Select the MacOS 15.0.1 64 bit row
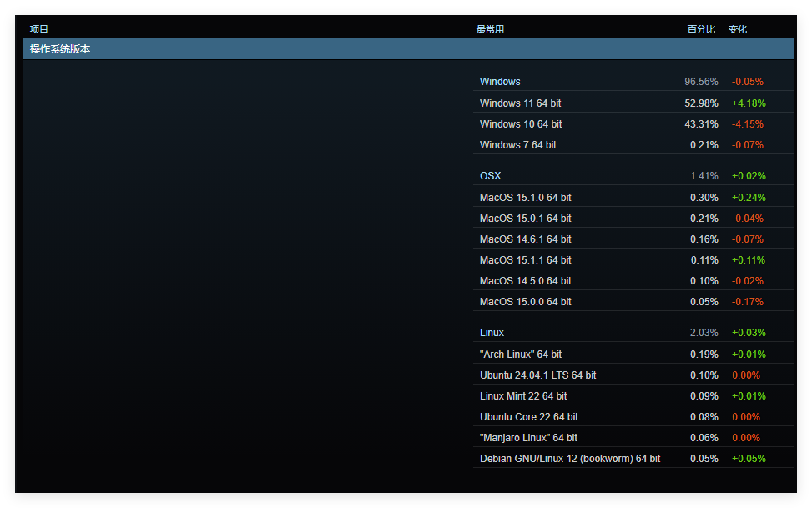The image size is (812, 508). [x=633, y=219]
